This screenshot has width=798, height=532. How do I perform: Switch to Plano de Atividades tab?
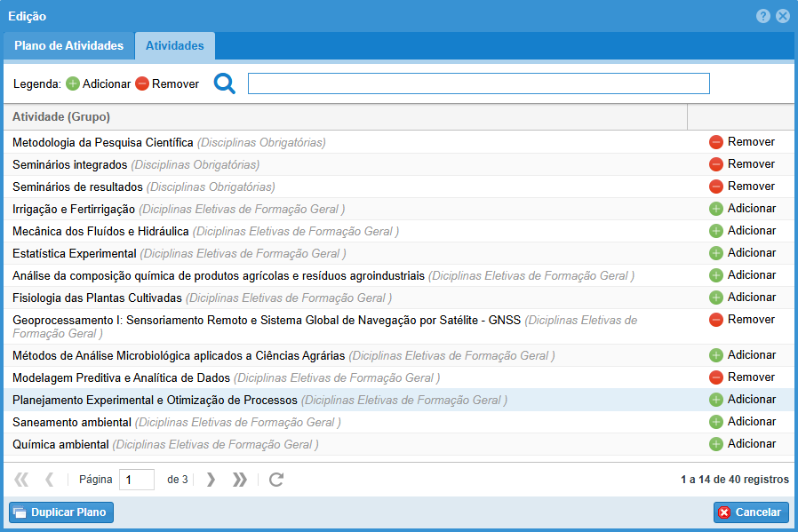pos(68,46)
